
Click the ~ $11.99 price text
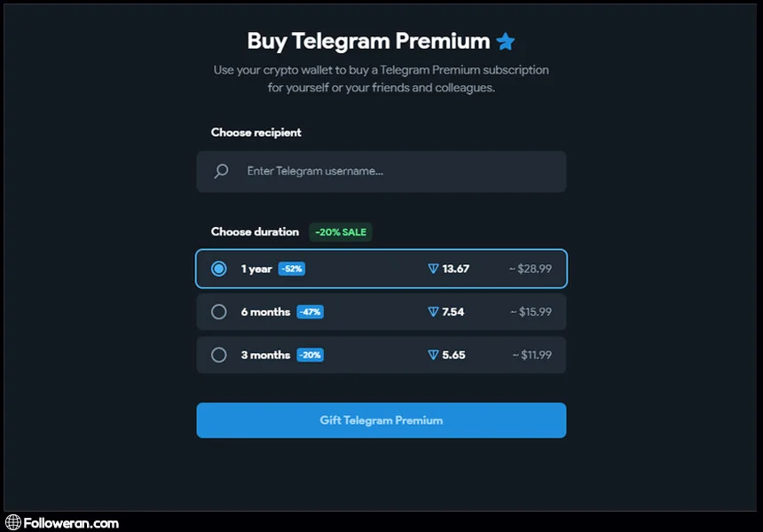(x=531, y=355)
